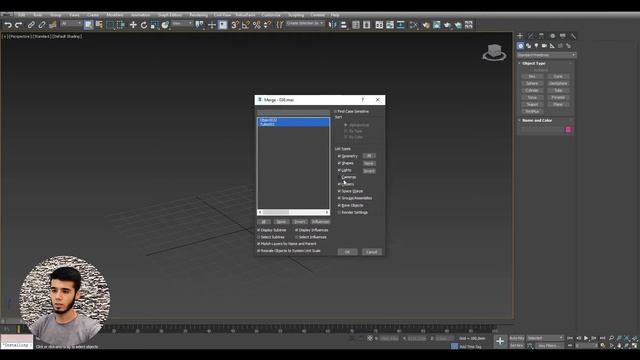Uncheck the Geometry list type
Image resolution: width=640 pixels, height=360 pixels.
pyautogui.click(x=339, y=156)
